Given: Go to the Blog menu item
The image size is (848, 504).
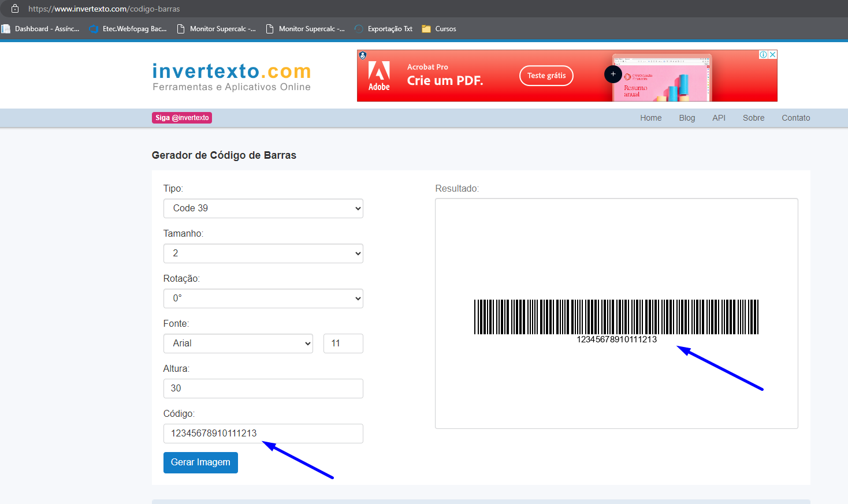Looking at the screenshot, I should point(687,118).
